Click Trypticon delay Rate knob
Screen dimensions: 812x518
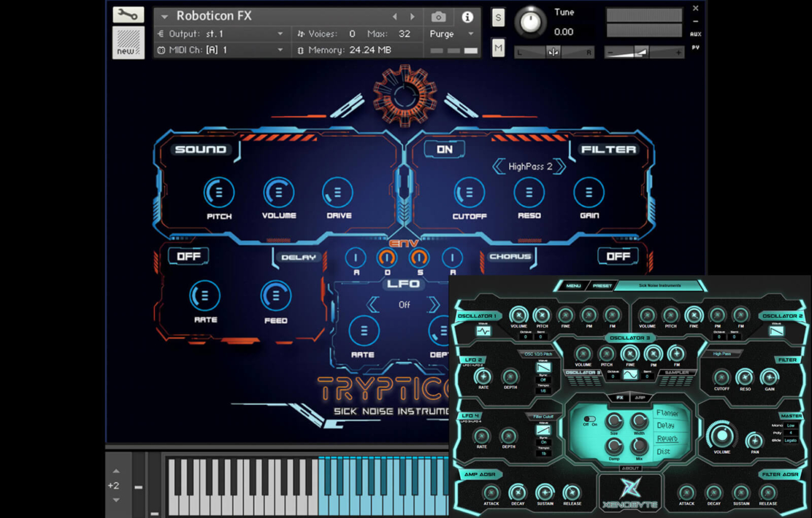coord(205,295)
